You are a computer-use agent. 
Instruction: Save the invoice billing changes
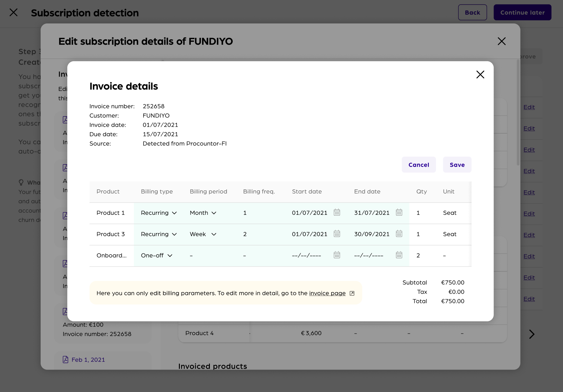point(457,165)
